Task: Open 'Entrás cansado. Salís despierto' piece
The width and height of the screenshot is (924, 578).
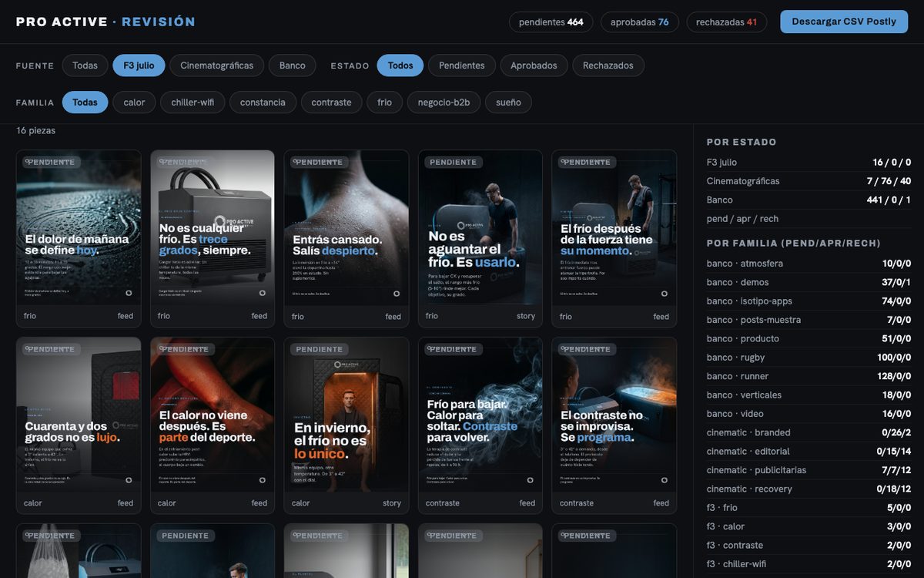Action: click(x=346, y=238)
